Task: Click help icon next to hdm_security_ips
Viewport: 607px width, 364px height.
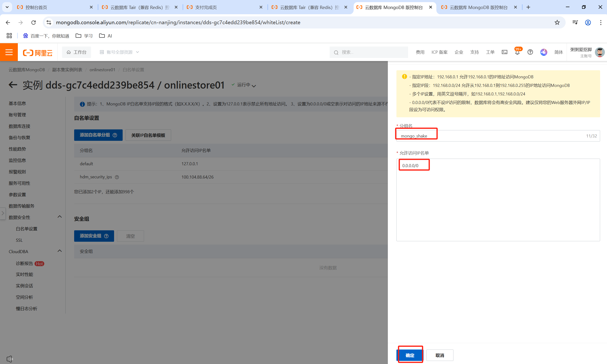Action: click(117, 177)
